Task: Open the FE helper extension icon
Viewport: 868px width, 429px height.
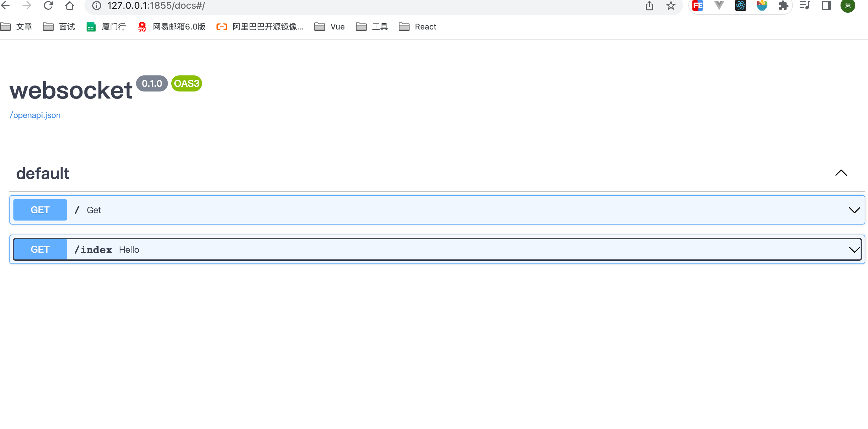Action: tap(697, 6)
